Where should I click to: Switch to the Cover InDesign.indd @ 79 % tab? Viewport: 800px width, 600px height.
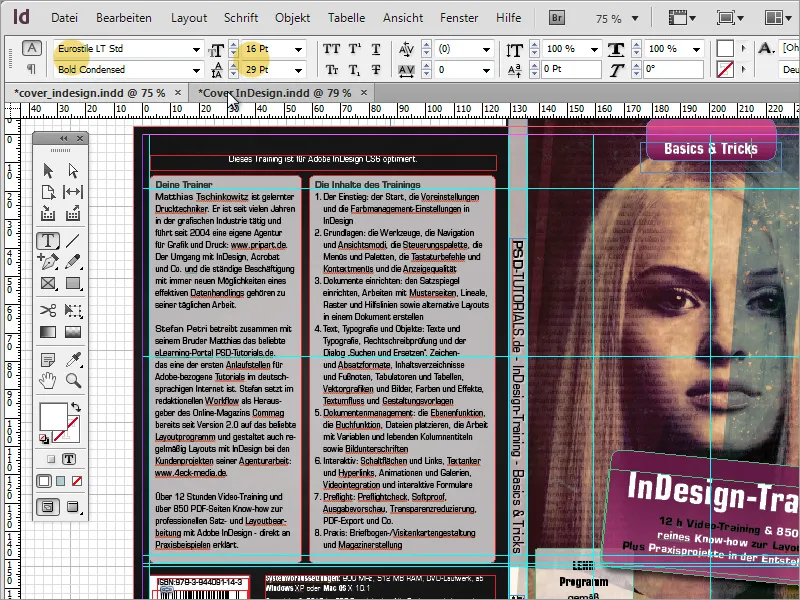[274, 93]
